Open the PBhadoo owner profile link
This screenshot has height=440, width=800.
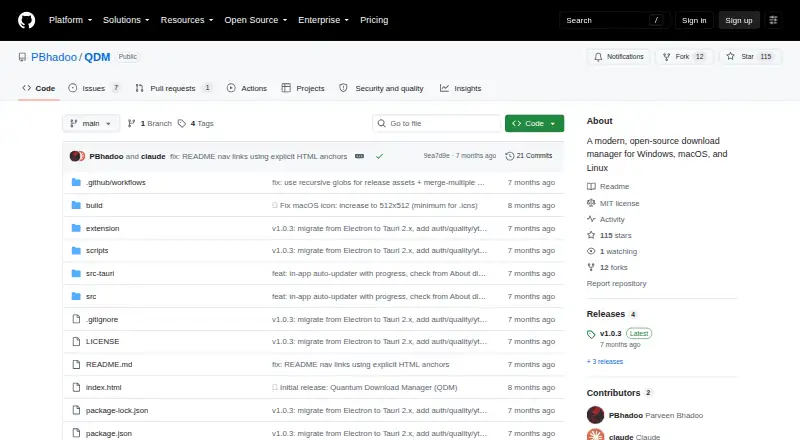pos(54,57)
